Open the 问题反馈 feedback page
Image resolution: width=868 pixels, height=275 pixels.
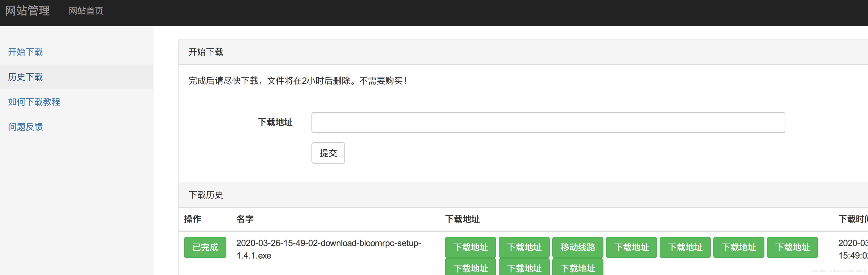tap(25, 127)
